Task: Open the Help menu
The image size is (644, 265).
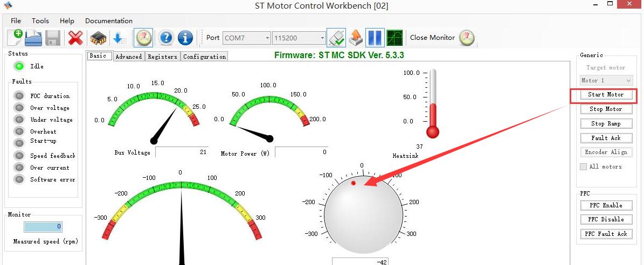Action: pos(67,20)
